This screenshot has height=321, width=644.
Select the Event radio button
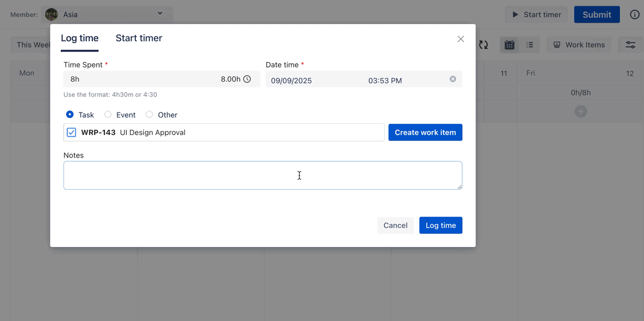tap(108, 115)
